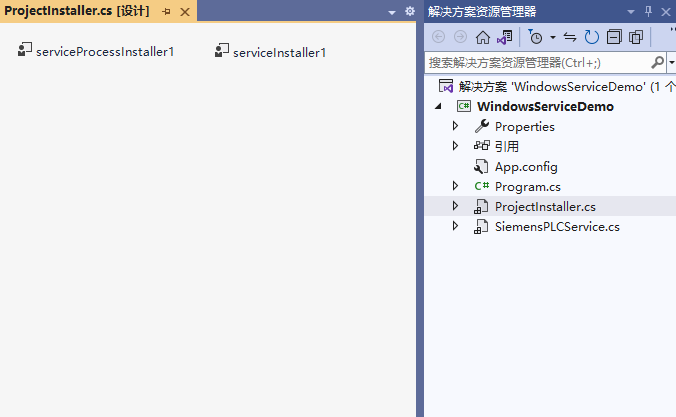Image resolution: width=676 pixels, height=417 pixels.
Task: Expand the SiemensPLCService.cs node
Action: point(455,227)
